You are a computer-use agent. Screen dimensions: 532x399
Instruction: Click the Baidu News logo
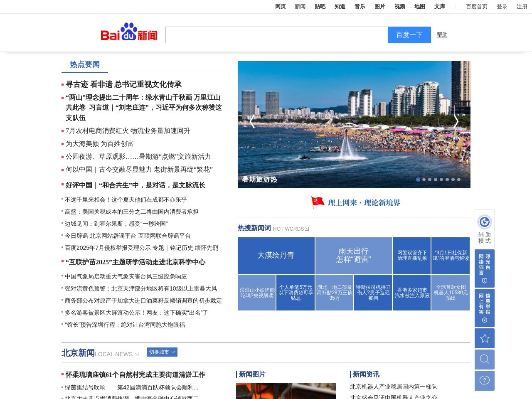pyautogui.click(x=129, y=33)
